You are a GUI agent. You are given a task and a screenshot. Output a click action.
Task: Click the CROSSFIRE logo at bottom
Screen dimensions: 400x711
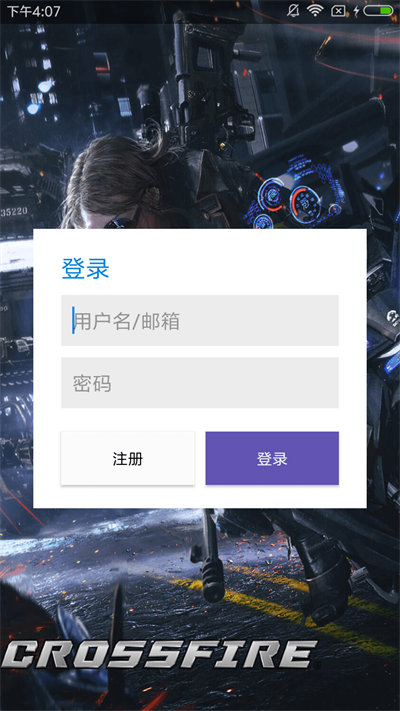(160, 654)
